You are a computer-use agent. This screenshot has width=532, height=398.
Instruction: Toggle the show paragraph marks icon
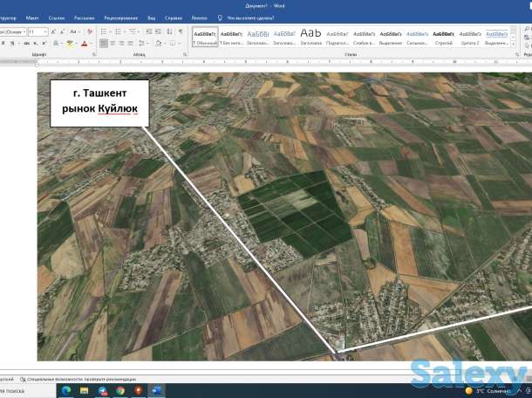pos(181,31)
